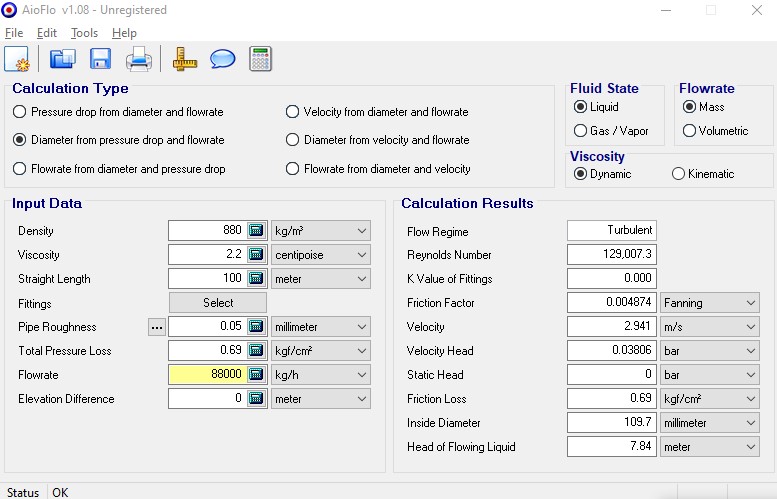Click the New calculation toolbar icon
The image size is (777, 499).
point(17,59)
